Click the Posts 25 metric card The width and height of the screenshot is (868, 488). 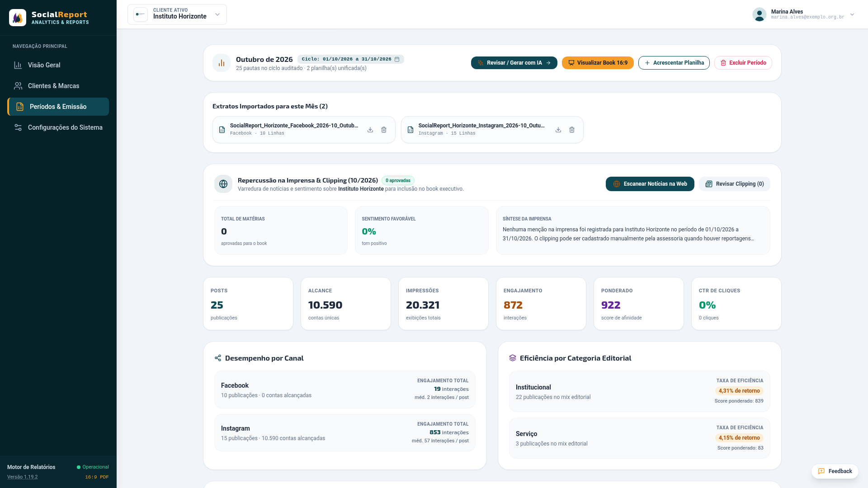(x=248, y=304)
